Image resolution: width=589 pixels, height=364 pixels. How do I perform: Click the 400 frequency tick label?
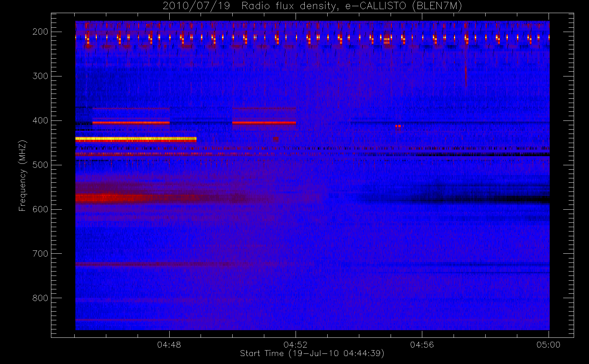(x=40, y=120)
